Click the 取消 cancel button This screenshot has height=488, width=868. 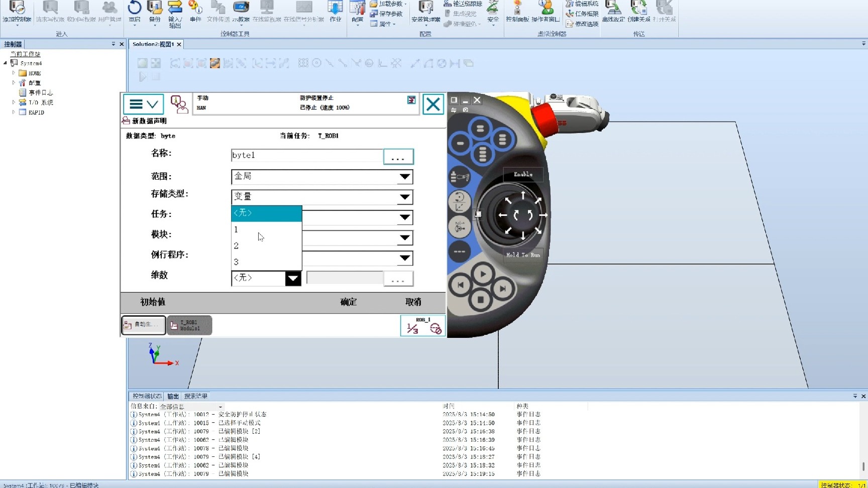coord(413,302)
